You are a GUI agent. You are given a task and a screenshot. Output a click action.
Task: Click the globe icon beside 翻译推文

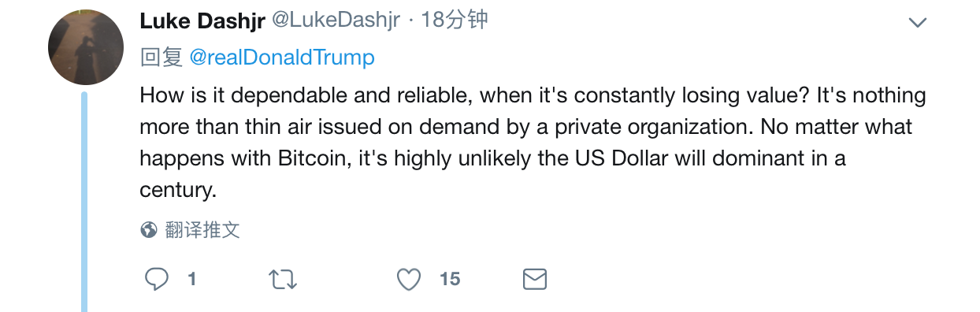tap(148, 230)
